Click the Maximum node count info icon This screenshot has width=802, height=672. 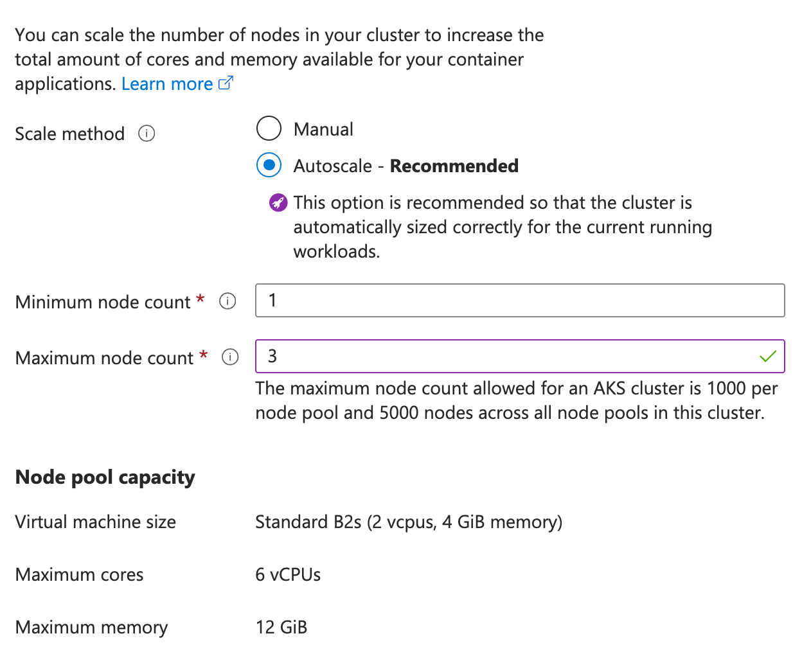pos(229,357)
